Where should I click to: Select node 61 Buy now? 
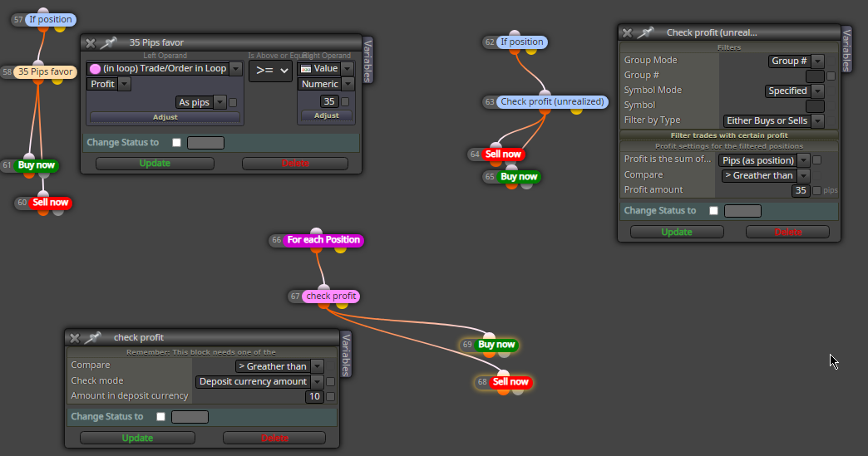37,164
